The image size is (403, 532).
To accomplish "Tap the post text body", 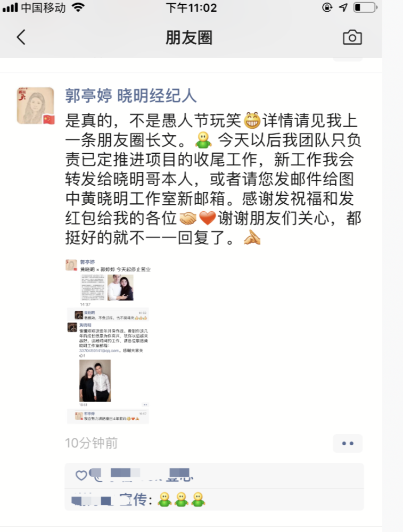I will point(213,179).
